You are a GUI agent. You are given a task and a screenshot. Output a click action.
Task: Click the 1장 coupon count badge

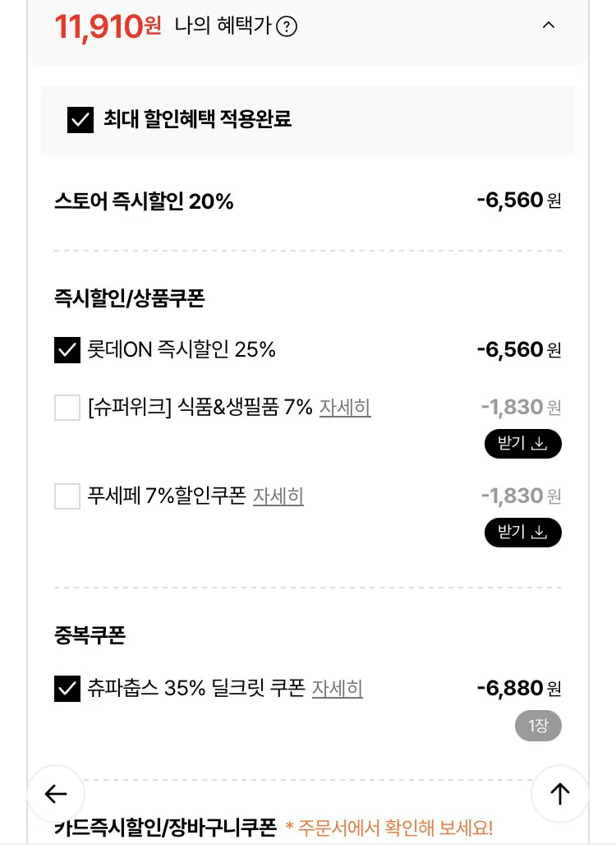coord(538,726)
